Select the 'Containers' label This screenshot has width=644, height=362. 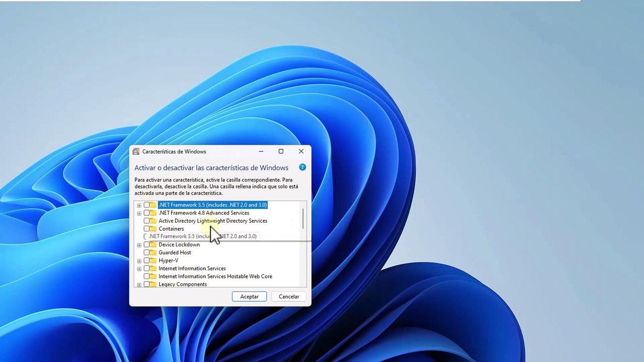click(x=171, y=229)
